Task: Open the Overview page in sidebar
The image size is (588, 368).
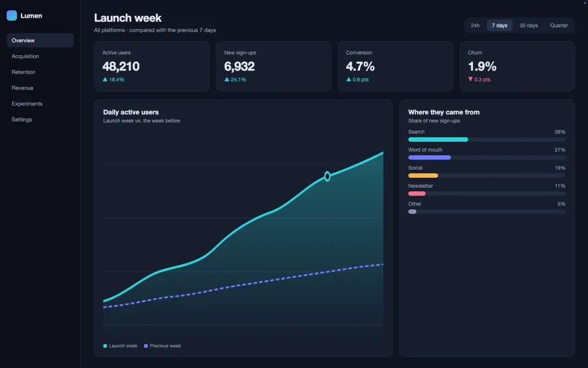Action: point(40,40)
